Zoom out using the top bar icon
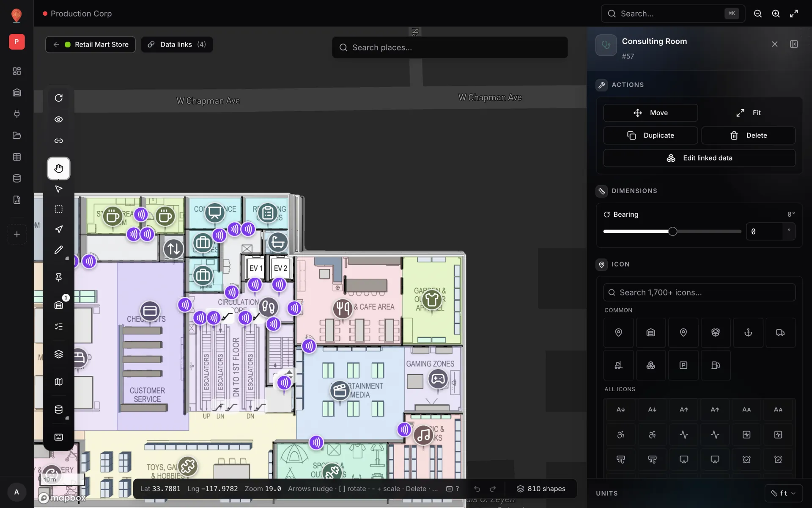 758,14
